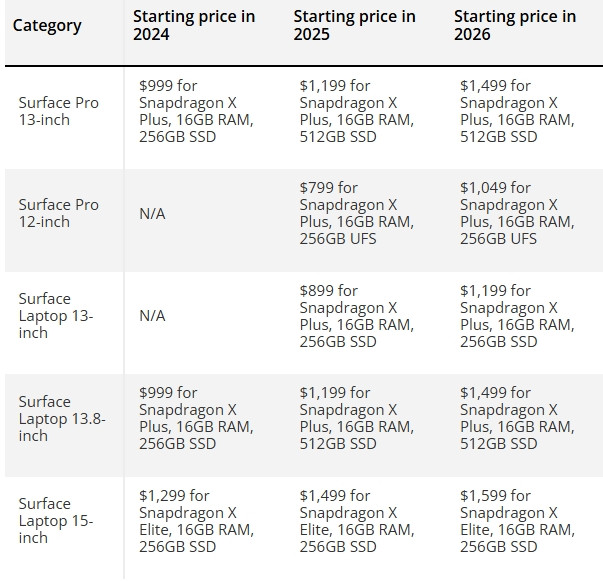Click the Starting price in 2024 header
This screenshot has height=582, width=603.
[194, 25]
